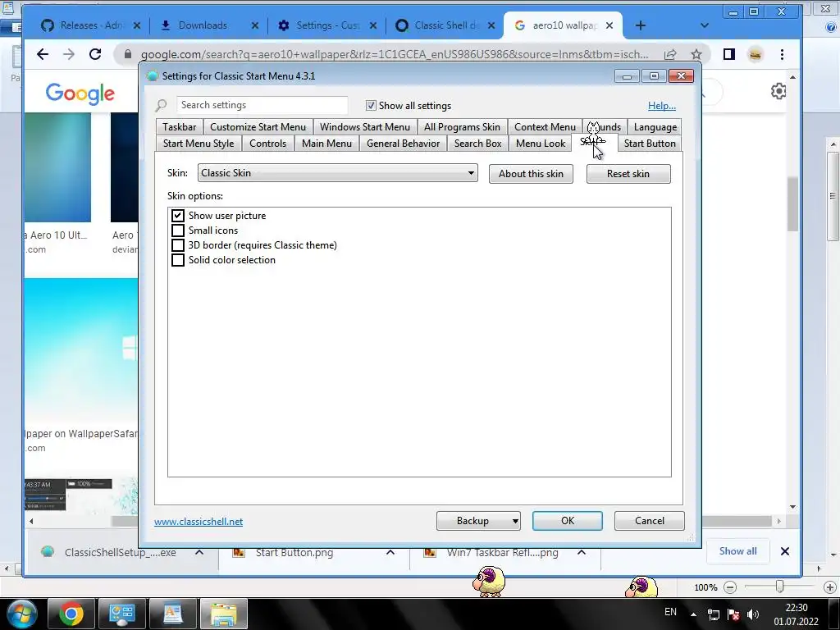This screenshot has width=840, height=630.
Task: Click the Chrome forward arrow
Action: coord(69,54)
